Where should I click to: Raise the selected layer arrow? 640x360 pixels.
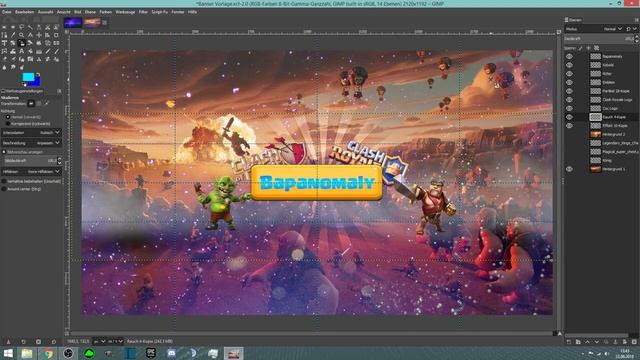[587, 342]
